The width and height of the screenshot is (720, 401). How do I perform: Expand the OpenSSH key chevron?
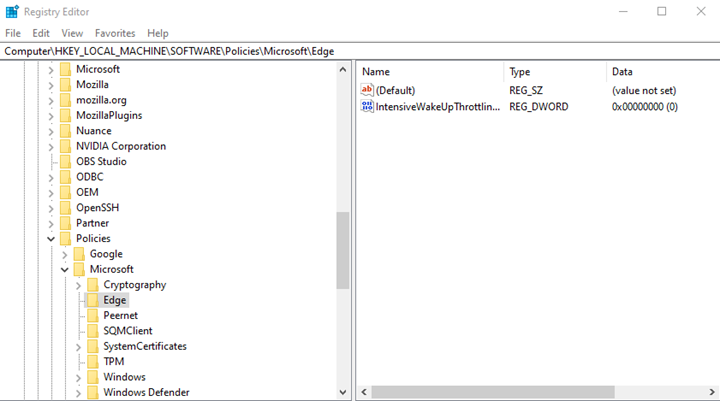tap(51, 209)
